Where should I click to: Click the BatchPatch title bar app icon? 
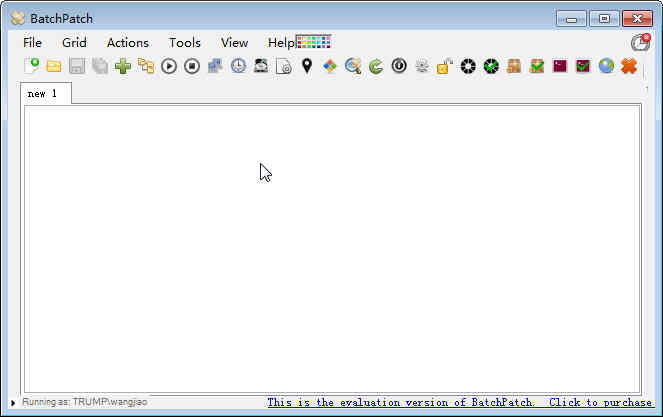click(x=18, y=19)
